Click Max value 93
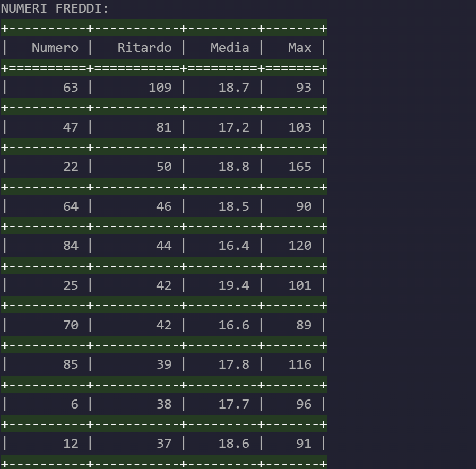 tap(304, 88)
